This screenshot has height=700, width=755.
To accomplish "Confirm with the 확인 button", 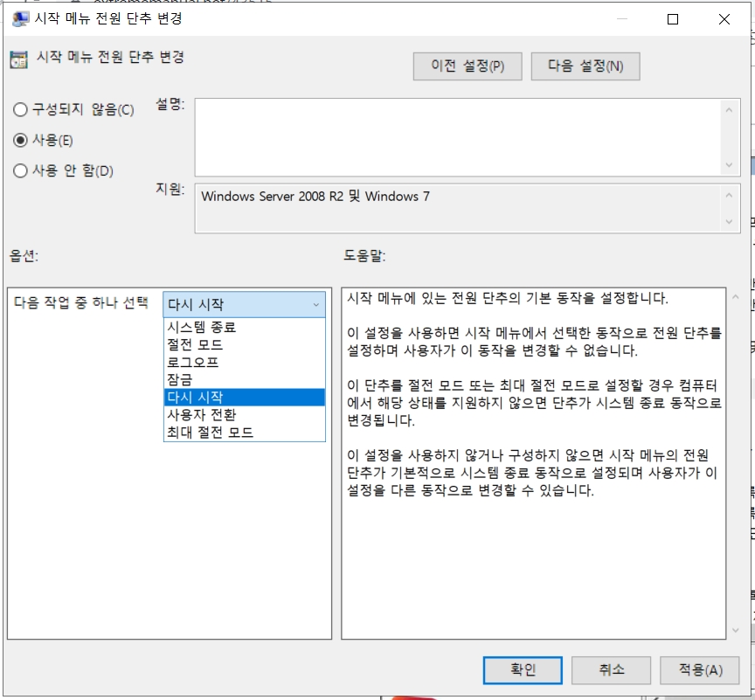I will [x=523, y=670].
